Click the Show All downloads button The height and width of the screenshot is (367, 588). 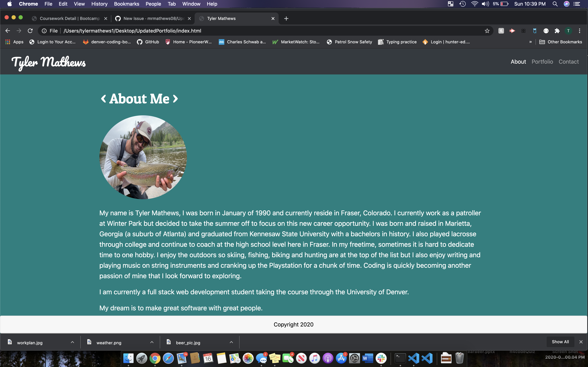560,341
